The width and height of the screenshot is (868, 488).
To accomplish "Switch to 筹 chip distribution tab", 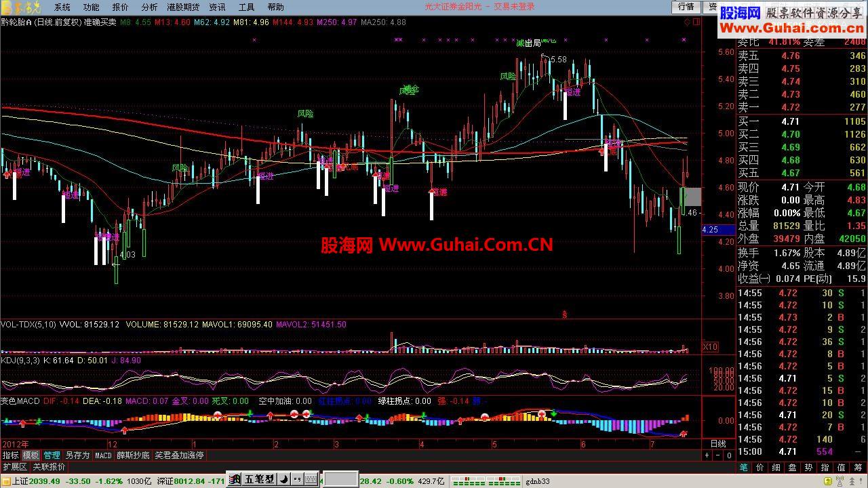I will click(x=859, y=467).
